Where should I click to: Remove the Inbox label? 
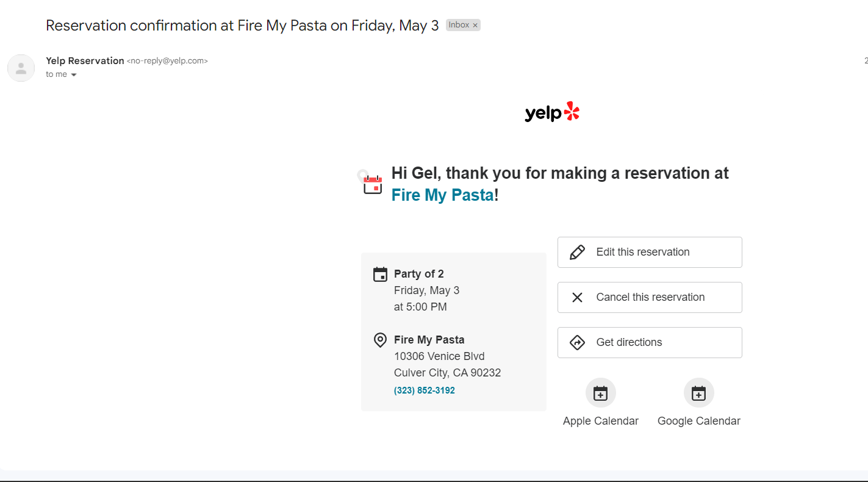pyautogui.click(x=475, y=26)
